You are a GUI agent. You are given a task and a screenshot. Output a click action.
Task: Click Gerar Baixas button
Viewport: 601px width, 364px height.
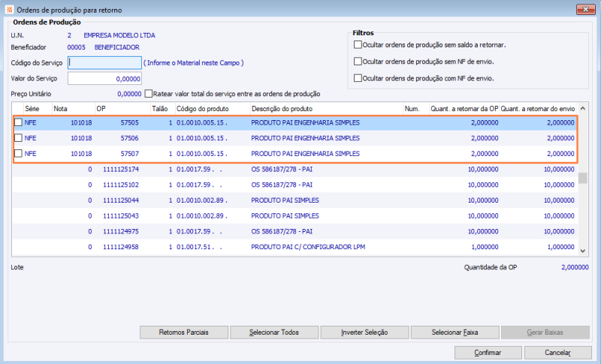[x=545, y=332]
